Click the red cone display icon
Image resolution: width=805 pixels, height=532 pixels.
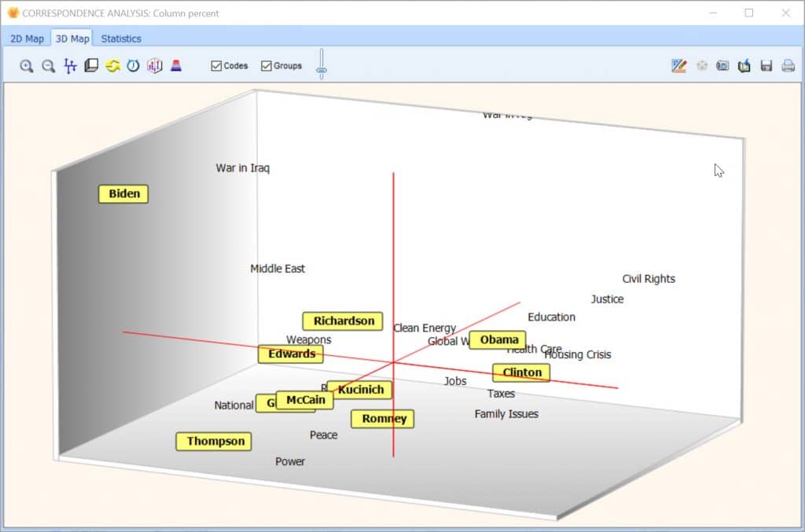pyautogui.click(x=176, y=66)
